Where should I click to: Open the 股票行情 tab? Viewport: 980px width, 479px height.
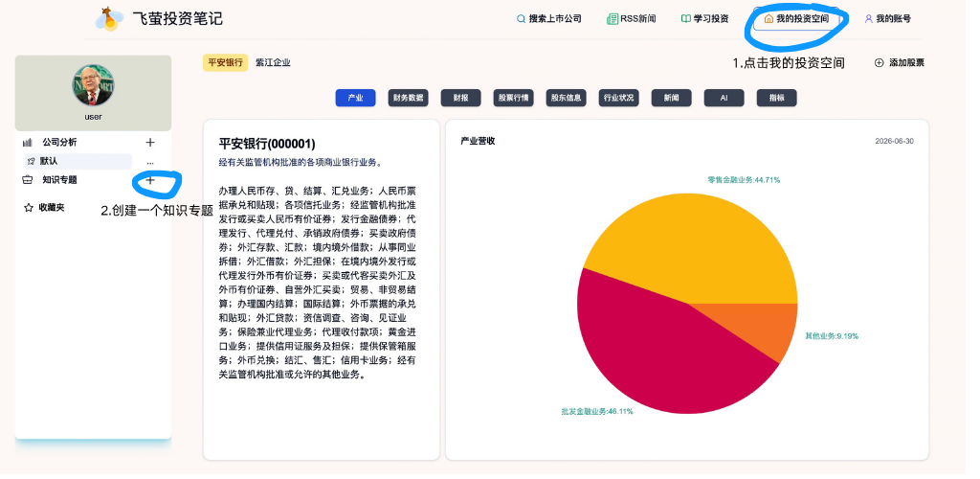513,98
